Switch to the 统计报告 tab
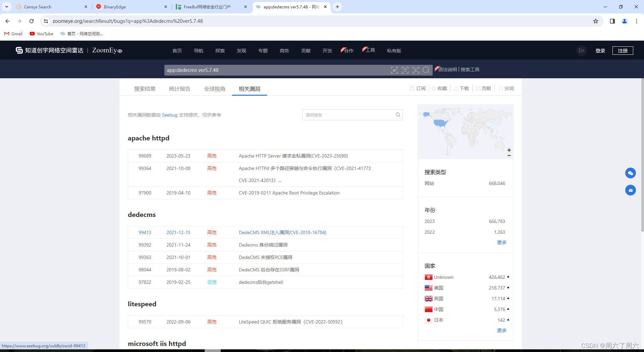 coord(180,89)
